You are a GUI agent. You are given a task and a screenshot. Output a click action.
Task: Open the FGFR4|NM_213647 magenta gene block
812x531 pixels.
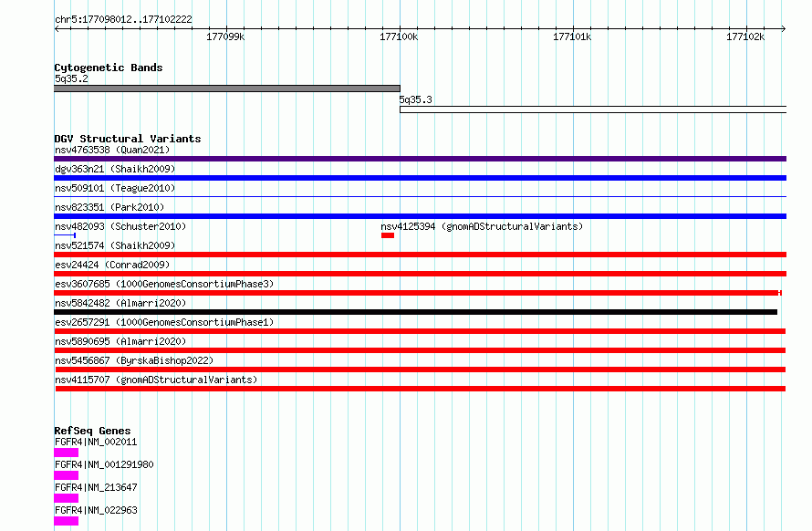click(x=67, y=498)
